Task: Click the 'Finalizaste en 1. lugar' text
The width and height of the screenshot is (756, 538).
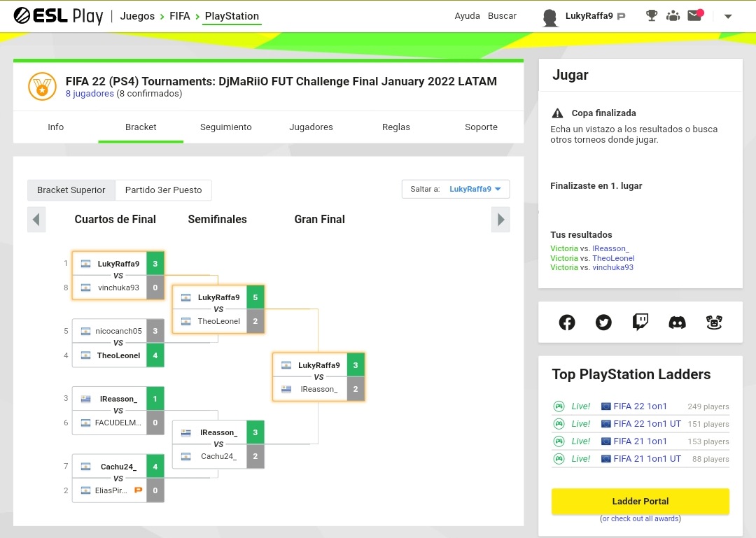Action: point(596,185)
